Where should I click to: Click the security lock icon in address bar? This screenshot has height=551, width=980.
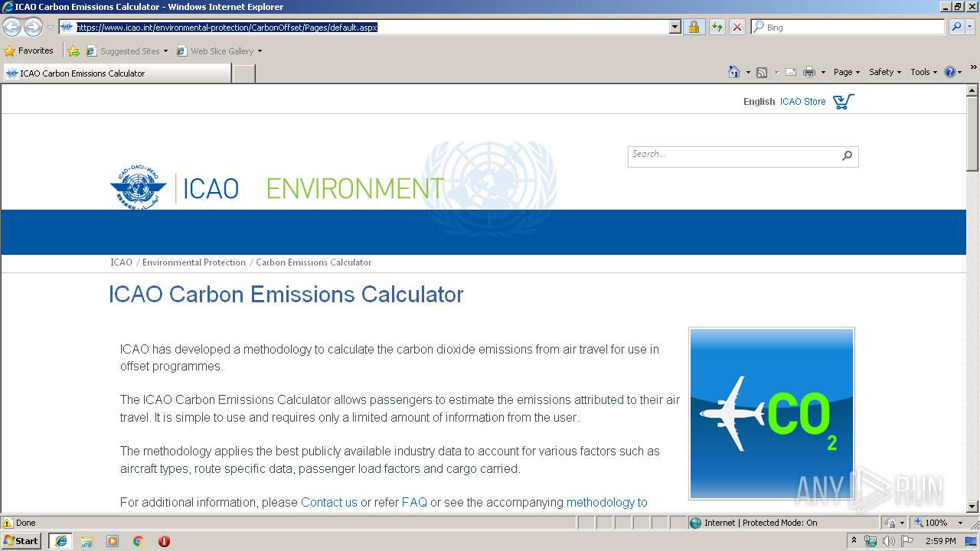(694, 27)
